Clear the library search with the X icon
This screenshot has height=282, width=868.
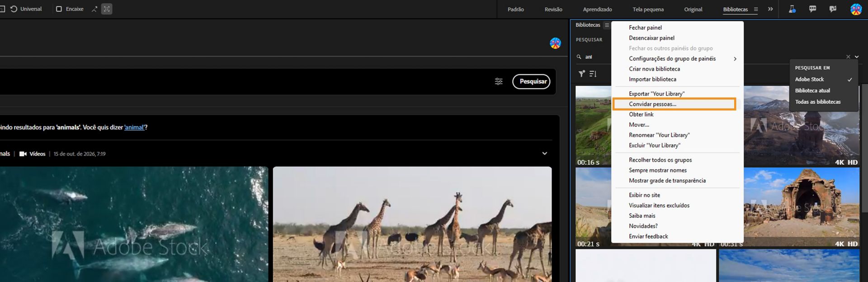848,57
